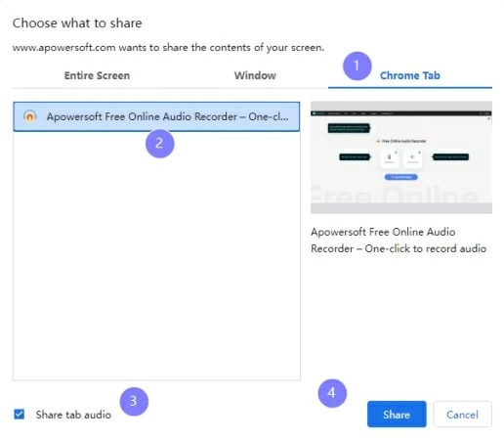Viewport: 504px width, 440px height.
Task: Click the 'Choose what to share' heading
Action: [x=77, y=23]
